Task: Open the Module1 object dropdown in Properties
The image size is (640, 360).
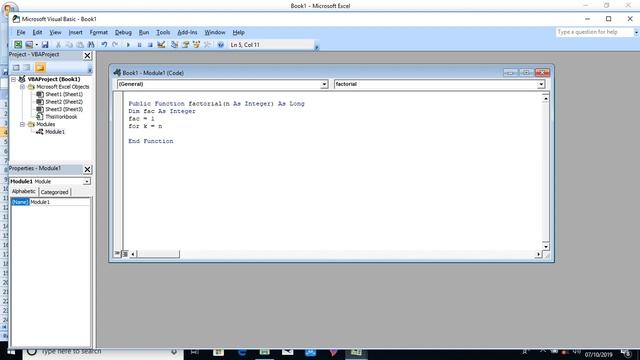Action: (x=87, y=181)
